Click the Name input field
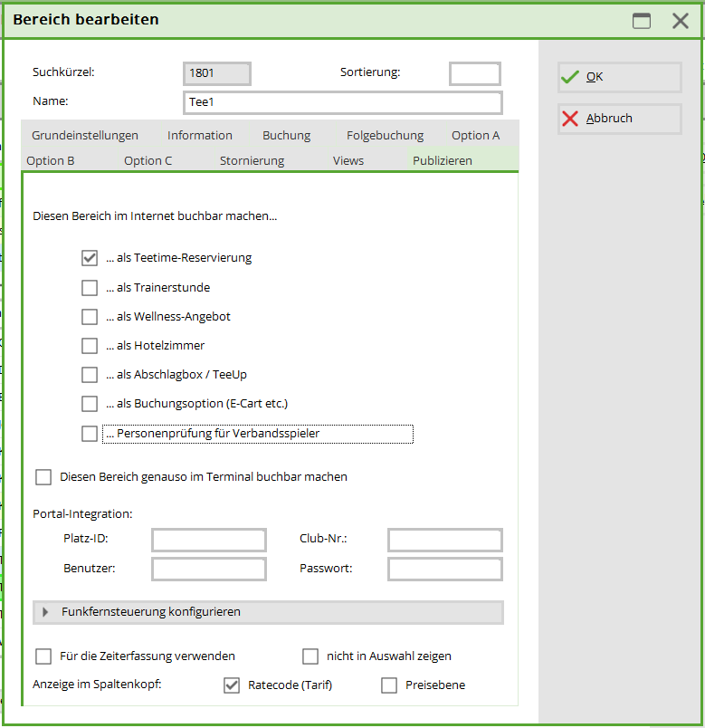 click(342, 102)
